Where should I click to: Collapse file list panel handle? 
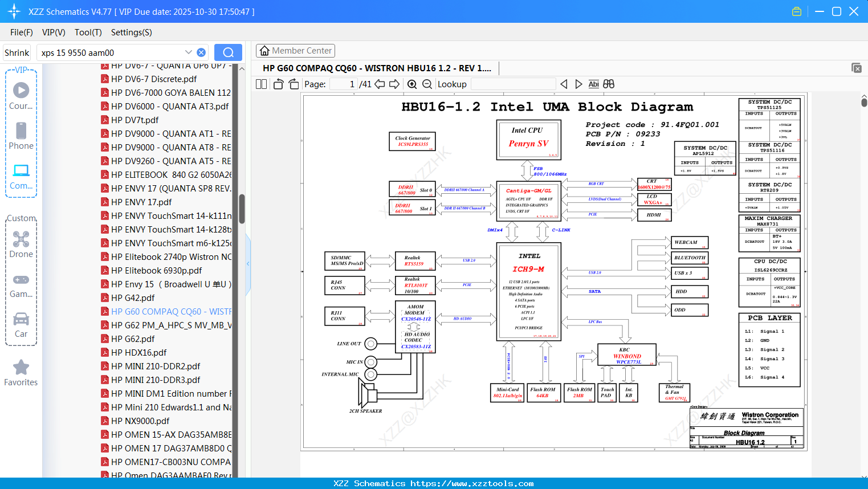(248, 263)
